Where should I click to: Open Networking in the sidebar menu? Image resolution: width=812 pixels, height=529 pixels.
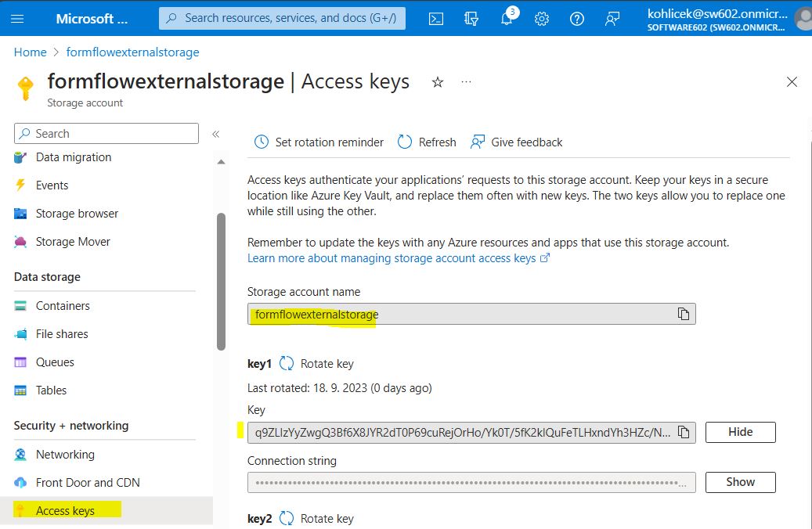click(x=65, y=455)
